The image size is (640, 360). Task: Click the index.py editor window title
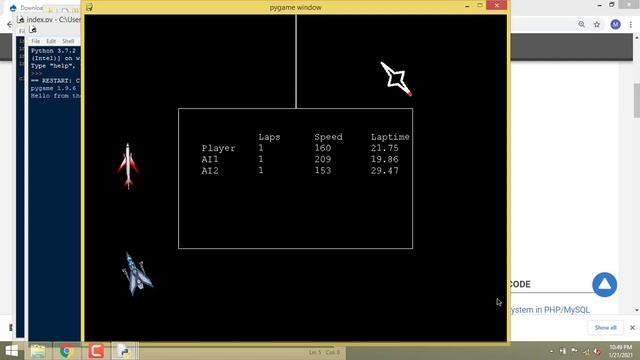click(x=53, y=20)
